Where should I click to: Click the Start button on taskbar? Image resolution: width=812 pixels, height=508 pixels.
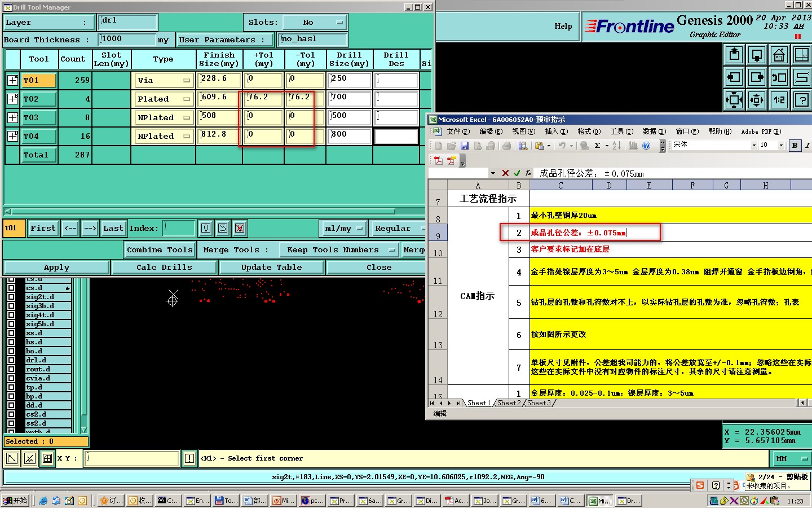pyautogui.click(x=16, y=501)
